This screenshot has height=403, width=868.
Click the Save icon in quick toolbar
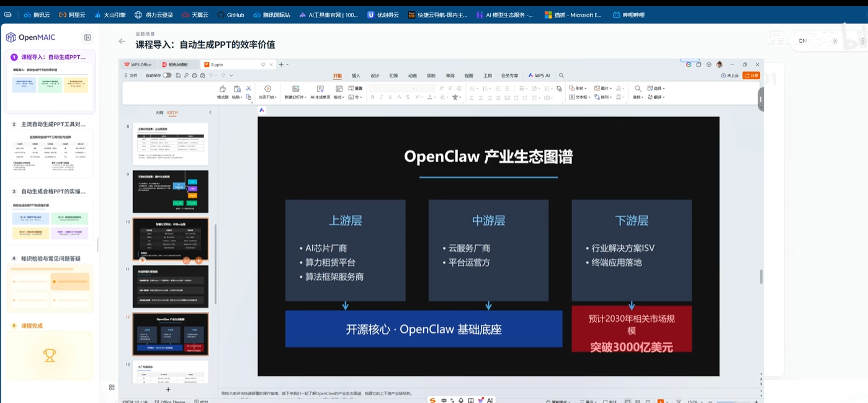click(x=178, y=76)
